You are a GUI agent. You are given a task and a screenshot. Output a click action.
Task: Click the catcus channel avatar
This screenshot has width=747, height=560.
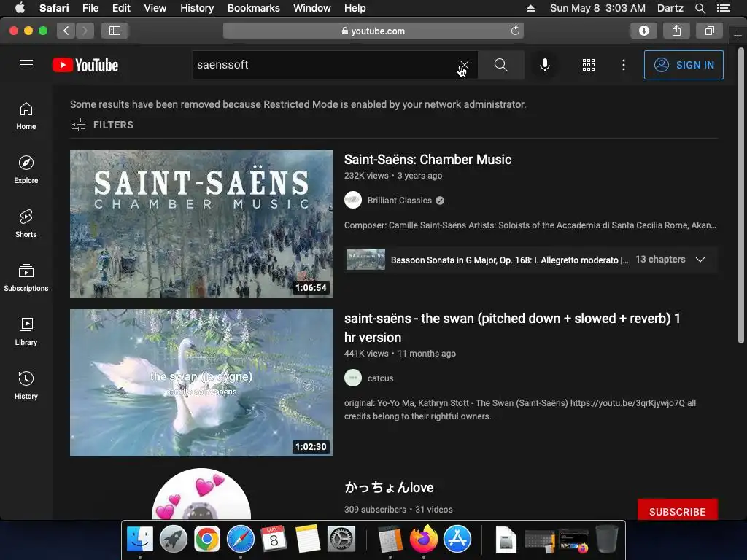pos(353,378)
